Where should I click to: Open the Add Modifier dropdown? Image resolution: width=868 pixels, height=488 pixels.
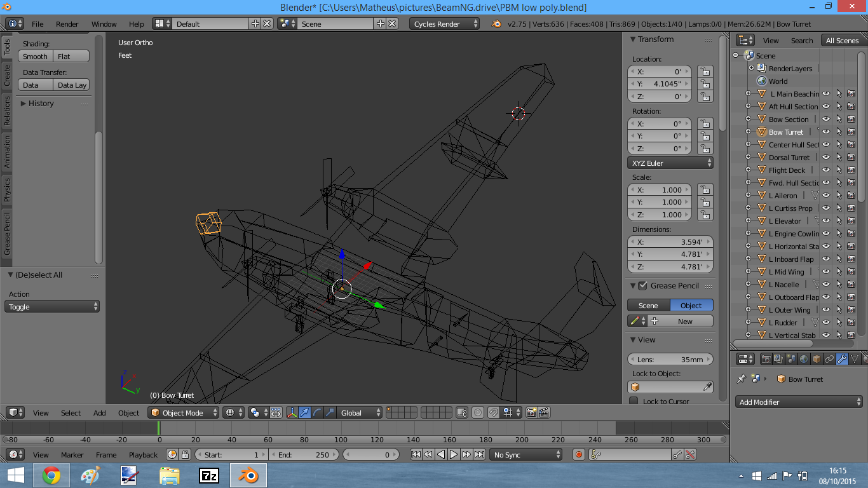(x=799, y=402)
